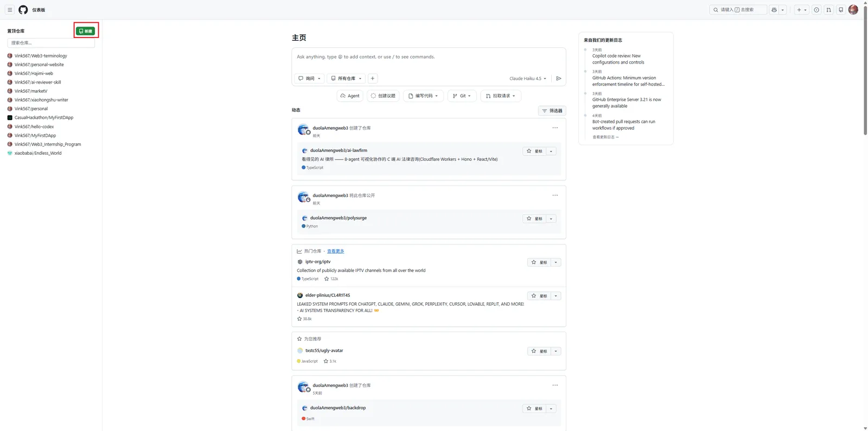The width and height of the screenshot is (868, 431).
Task: Open the 询问 mode dropdown
Action: 310,79
